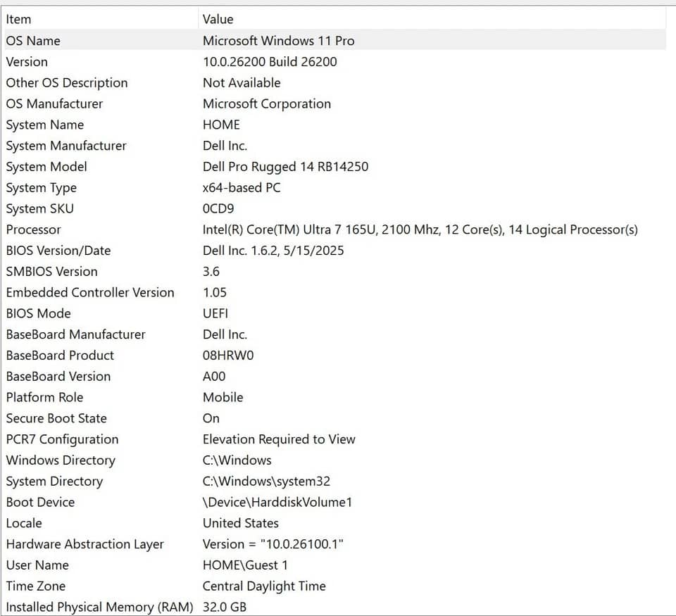Select the BaseBoard Manufacturer row label
Image resolution: width=676 pixels, height=616 pixels.
point(75,334)
